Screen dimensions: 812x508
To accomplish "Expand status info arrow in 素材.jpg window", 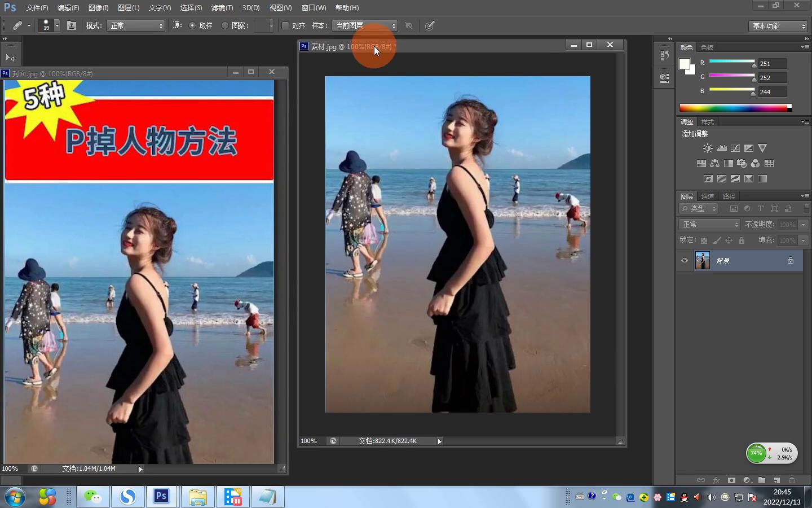I will point(439,441).
